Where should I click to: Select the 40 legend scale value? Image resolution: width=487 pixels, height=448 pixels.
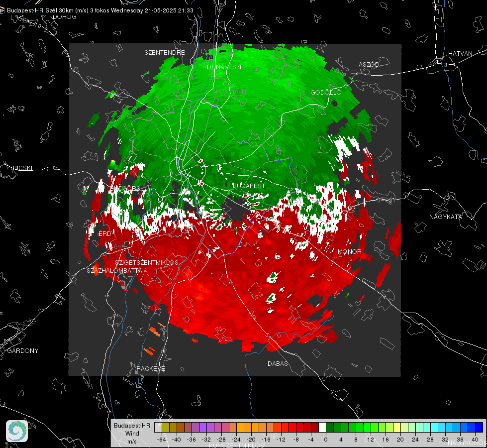[475, 440]
